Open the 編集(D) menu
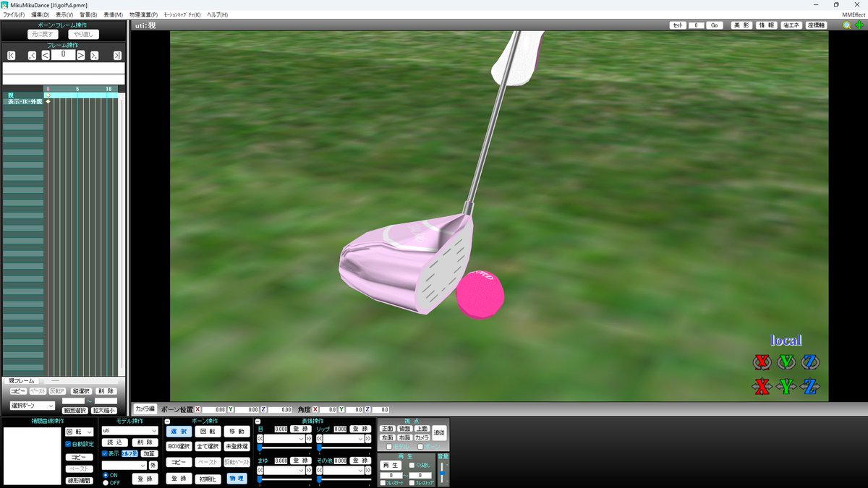 point(41,14)
